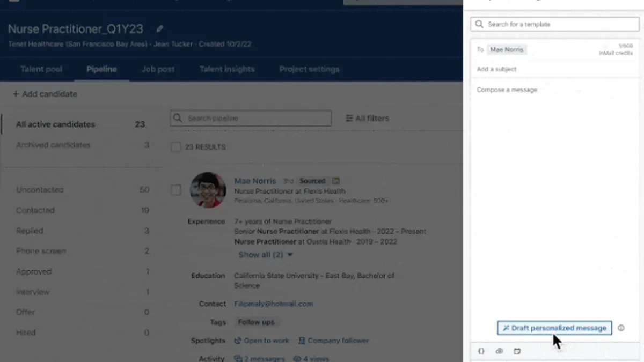Select All active candidates filter
The height and width of the screenshot is (362, 644).
click(80, 124)
